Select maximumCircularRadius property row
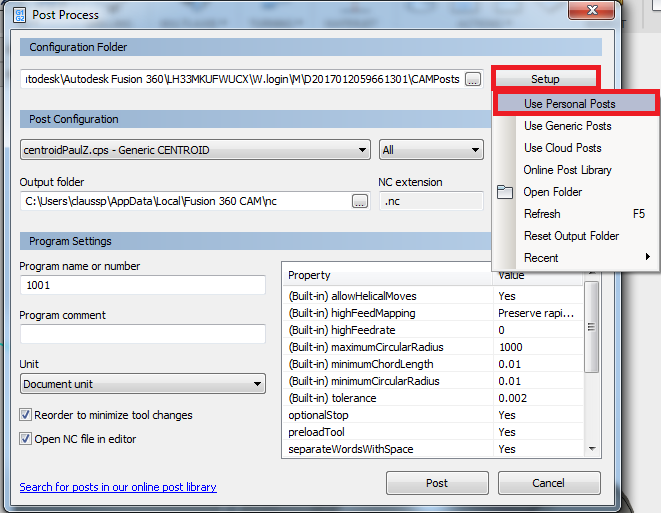Viewport: 661px width, 513px height. 433,347
